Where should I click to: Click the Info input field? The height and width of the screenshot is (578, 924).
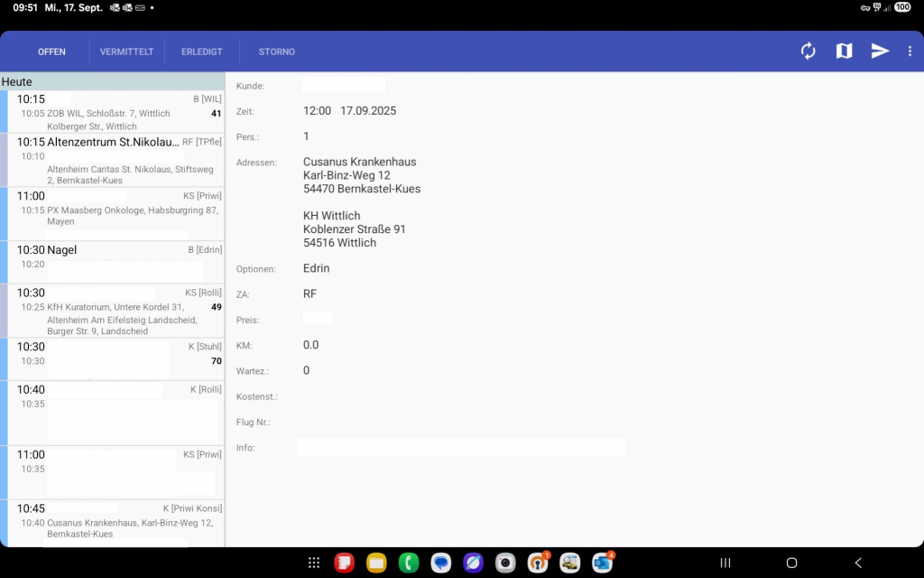(460, 447)
